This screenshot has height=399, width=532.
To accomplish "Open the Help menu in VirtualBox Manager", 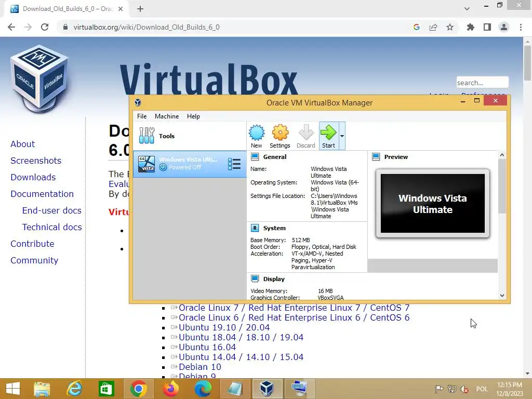I will [x=193, y=116].
